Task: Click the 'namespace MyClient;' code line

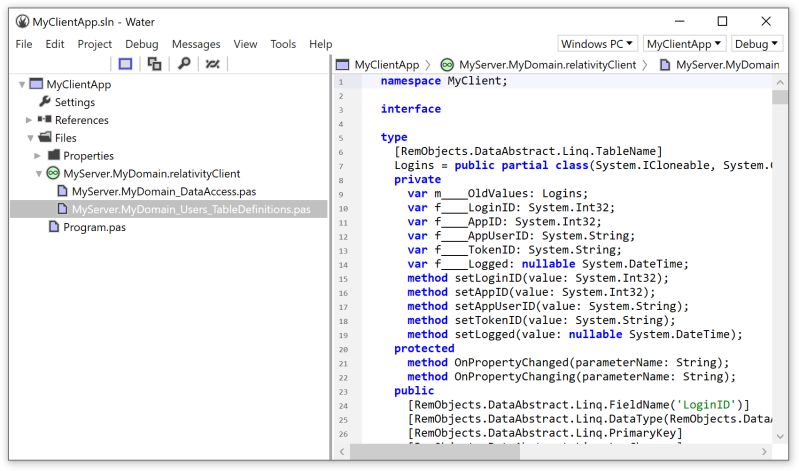Action: (444, 81)
